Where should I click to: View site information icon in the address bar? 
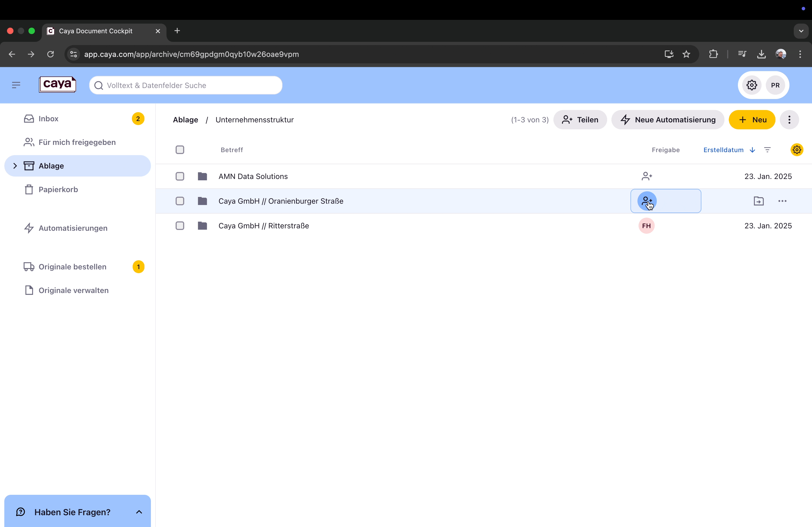coord(73,54)
